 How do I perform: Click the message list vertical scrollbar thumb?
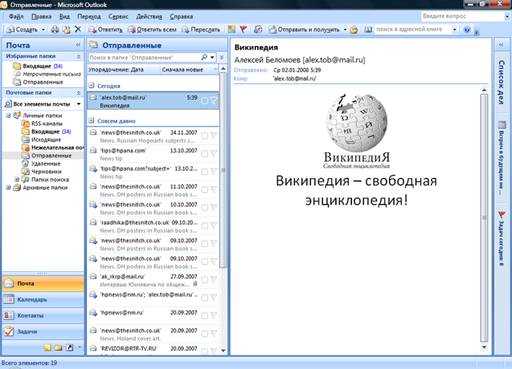pos(223,170)
